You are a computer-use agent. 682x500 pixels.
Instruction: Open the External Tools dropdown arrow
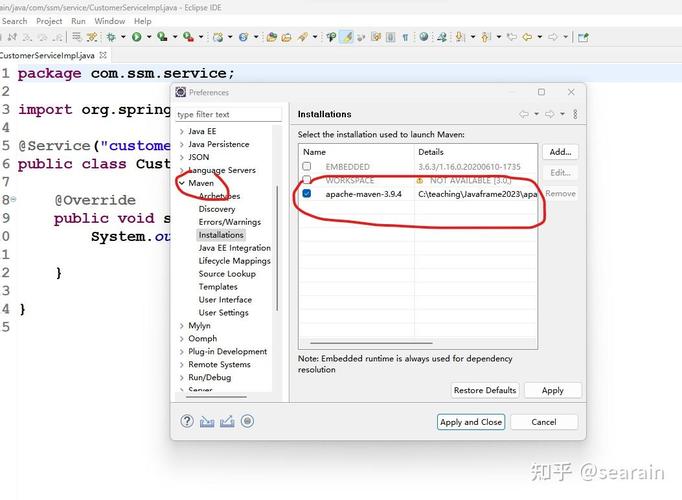pos(201,37)
